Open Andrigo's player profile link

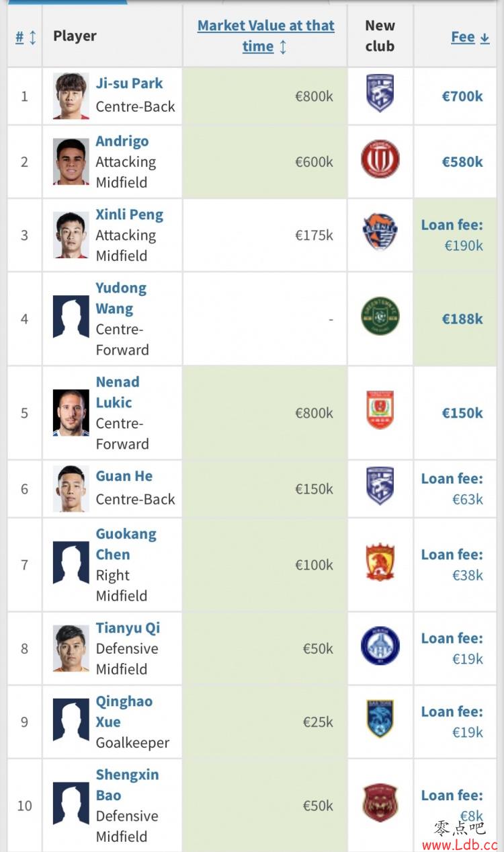click(122, 141)
